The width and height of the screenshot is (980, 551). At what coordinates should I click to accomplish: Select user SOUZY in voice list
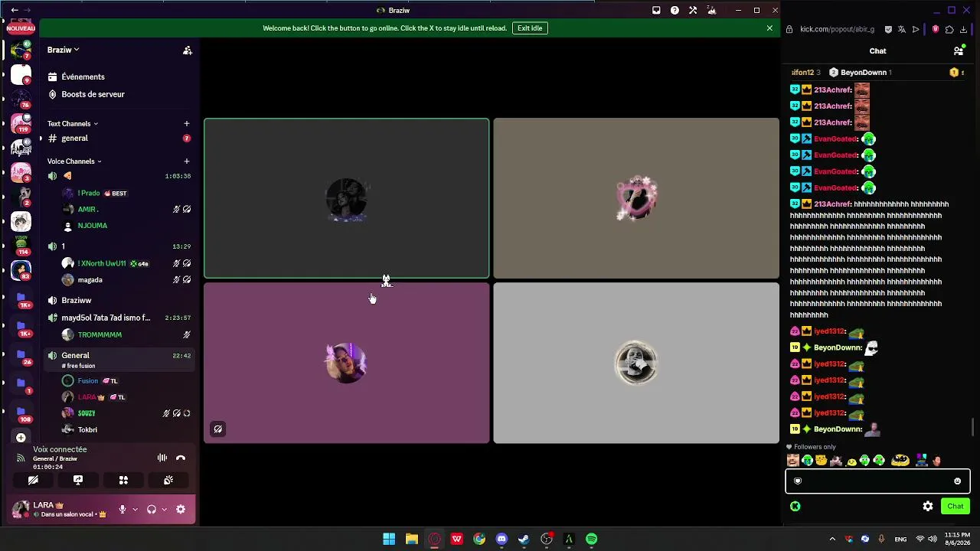[x=86, y=413]
